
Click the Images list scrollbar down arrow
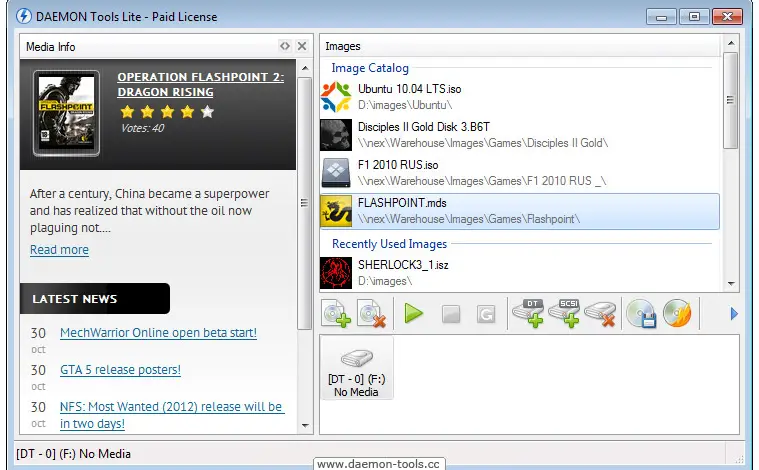coord(731,284)
